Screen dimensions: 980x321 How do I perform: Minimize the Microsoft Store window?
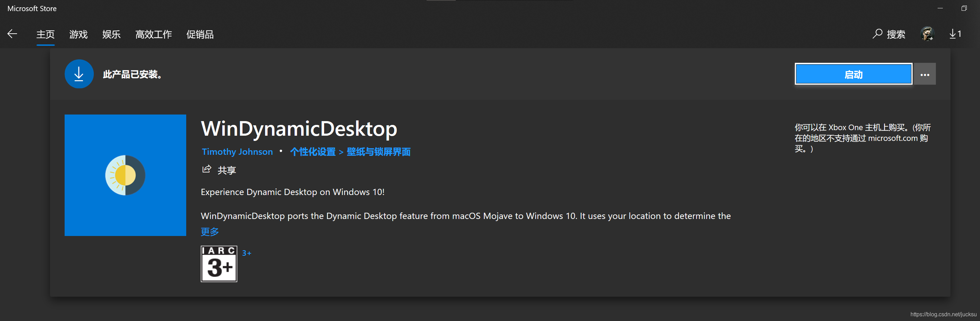[x=940, y=8]
